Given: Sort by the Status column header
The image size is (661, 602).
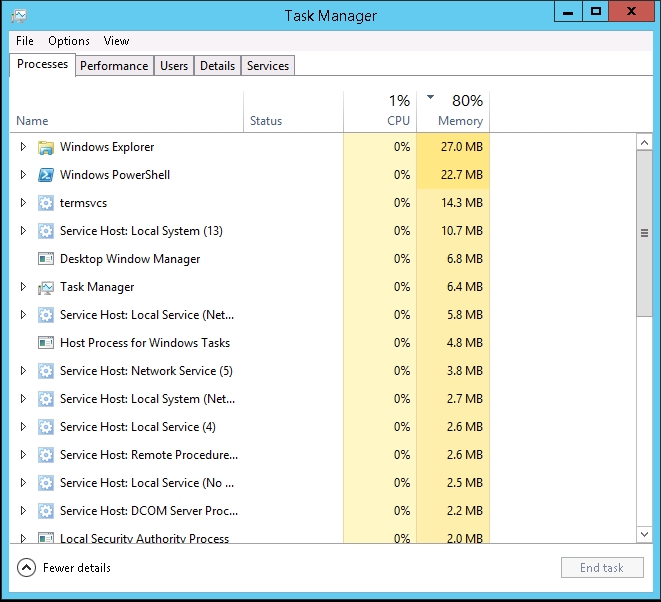Looking at the screenshot, I should coord(293,112).
